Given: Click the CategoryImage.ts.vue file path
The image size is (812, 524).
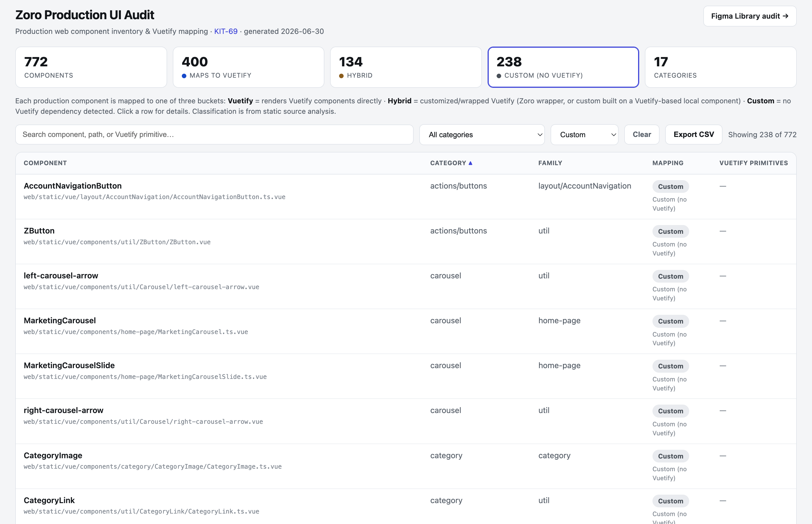Looking at the screenshot, I should coord(153,466).
